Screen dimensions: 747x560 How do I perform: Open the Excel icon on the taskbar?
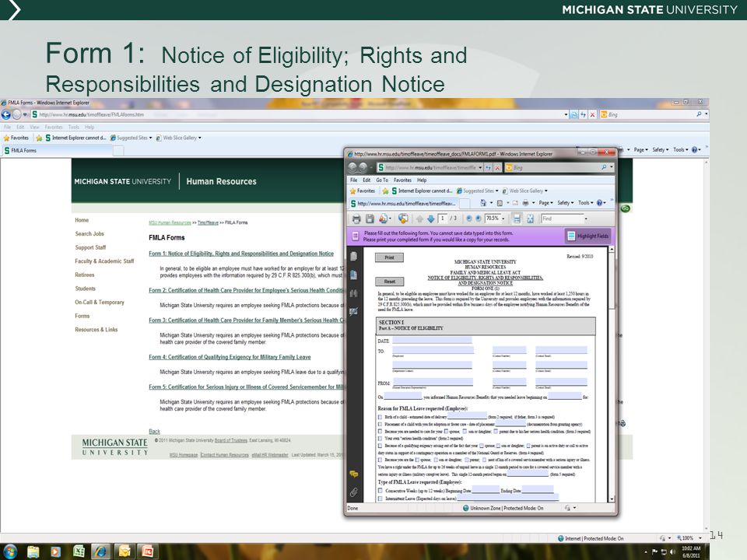click(x=79, y=551)
